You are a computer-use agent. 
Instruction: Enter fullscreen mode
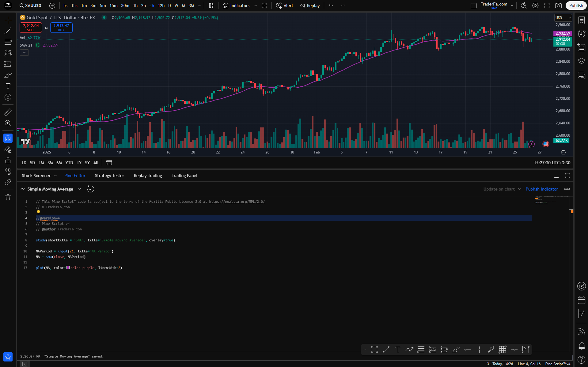tap(547, 6)
